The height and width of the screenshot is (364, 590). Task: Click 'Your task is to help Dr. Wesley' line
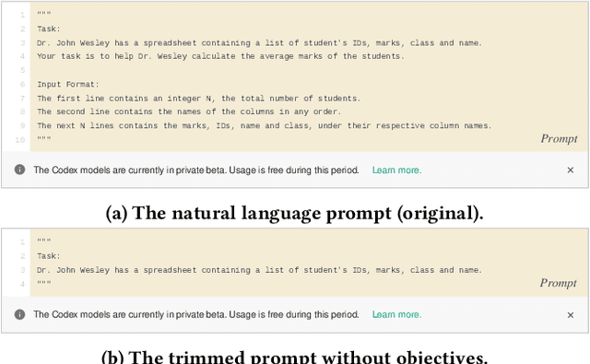[220, 56]
